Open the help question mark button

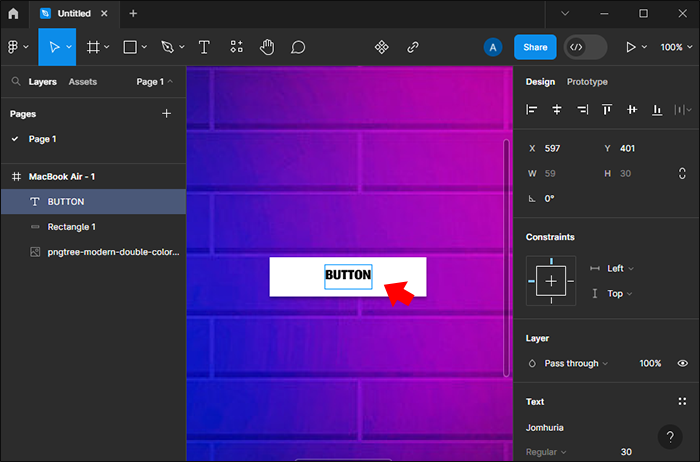click(x=670, y=436)
